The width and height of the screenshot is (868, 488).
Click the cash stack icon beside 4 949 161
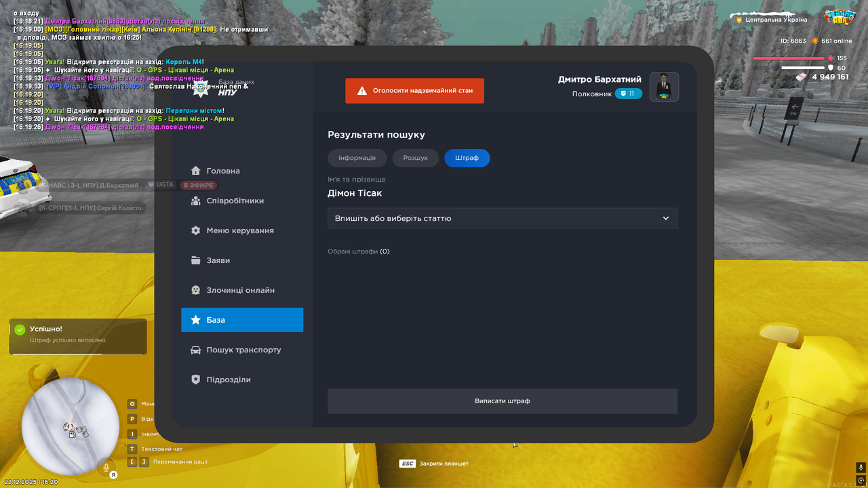pos(801,77)
